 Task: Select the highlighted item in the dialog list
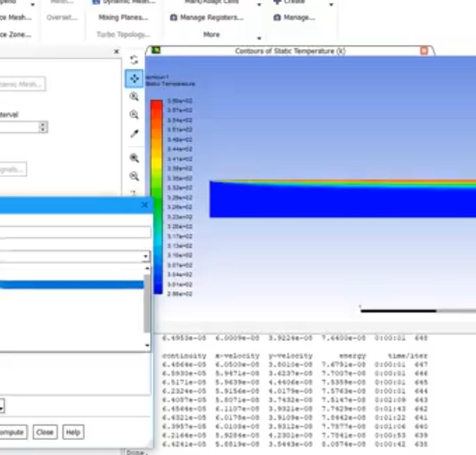coord(72,284)
